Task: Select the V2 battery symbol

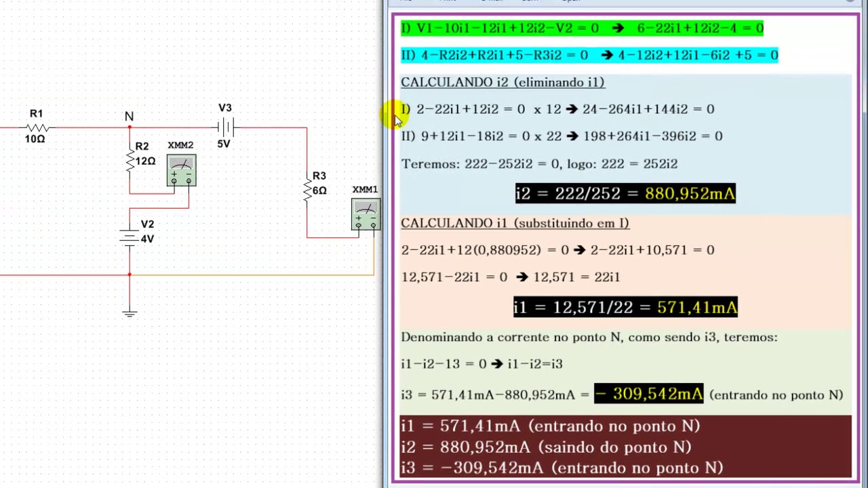Action: point(130,237)
